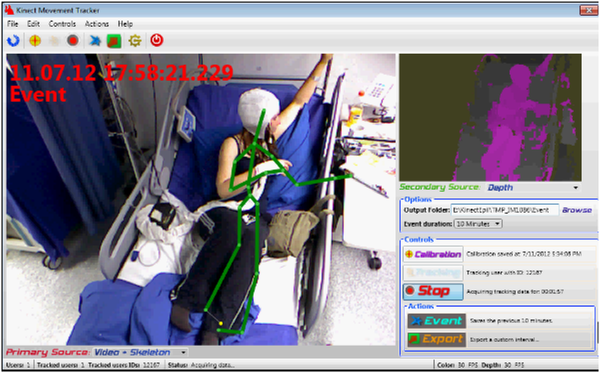Click the 'Acquiring tracking data for' text
The height and width of the screenshot is (373, 600).
(x=515, y=292)
